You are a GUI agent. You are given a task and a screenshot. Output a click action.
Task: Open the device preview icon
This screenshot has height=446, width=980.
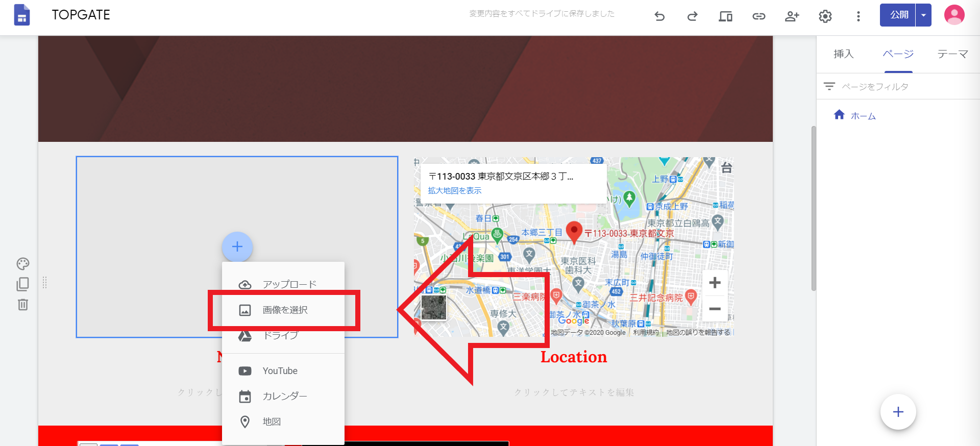click(725, 16)
